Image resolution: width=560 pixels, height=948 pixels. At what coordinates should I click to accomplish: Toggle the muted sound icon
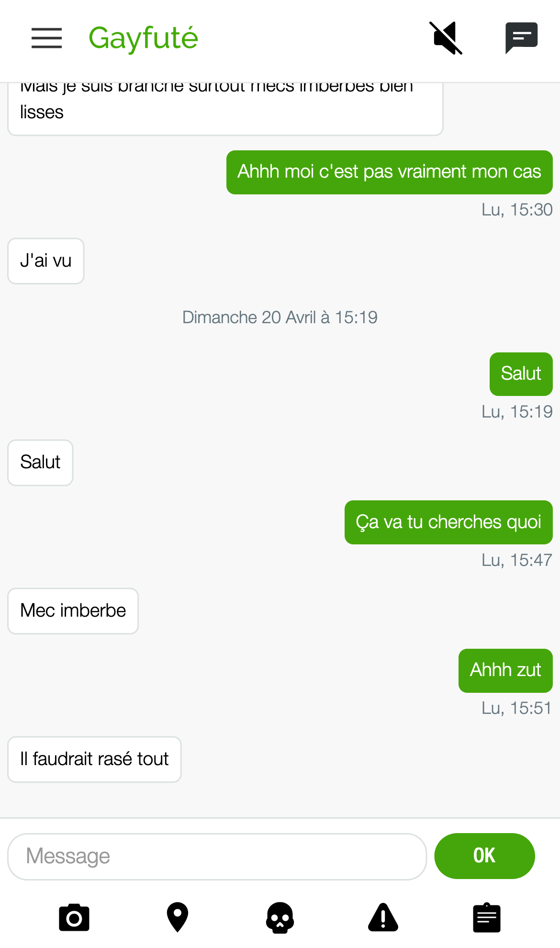pyautogui.click(x=446, y=38)
